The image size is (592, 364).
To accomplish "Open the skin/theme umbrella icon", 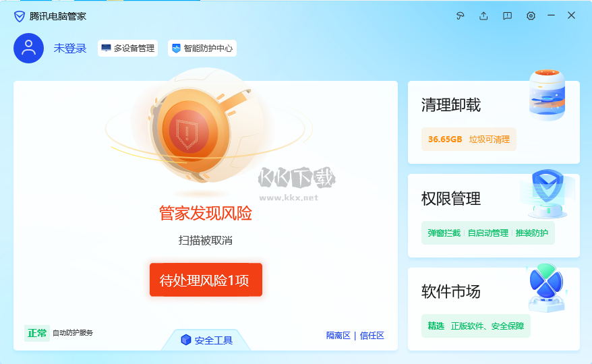I will [x=460, y=16].
